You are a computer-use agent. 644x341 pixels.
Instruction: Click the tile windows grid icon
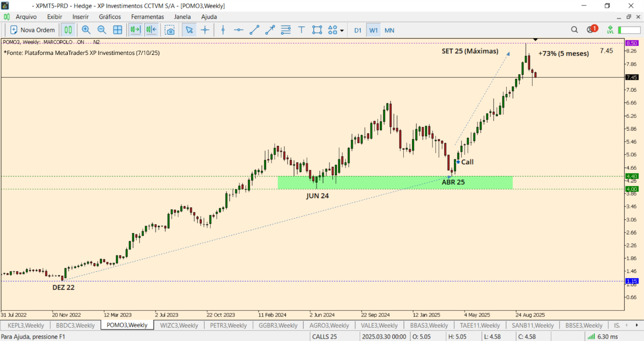117,30
